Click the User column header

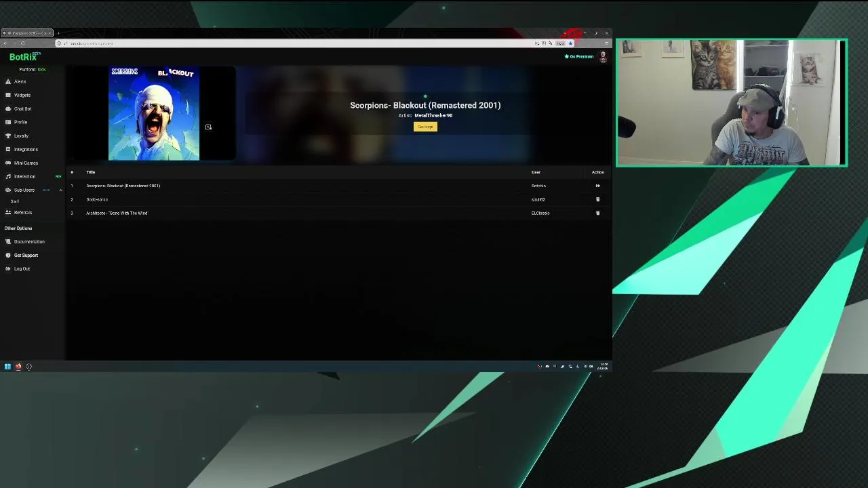(536, 172)
